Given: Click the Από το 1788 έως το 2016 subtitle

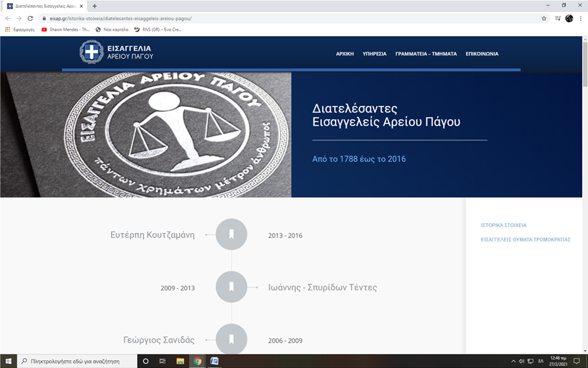Looking at the screenshot, I should (359, 159).
